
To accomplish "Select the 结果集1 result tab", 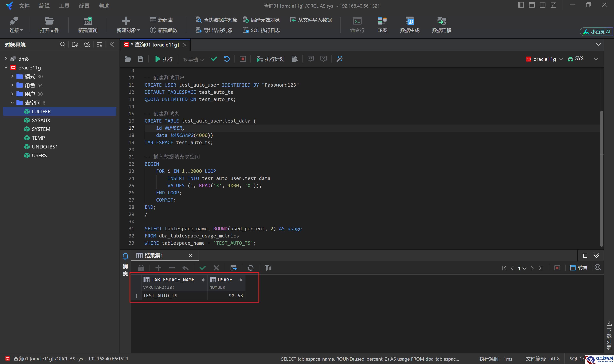I will click(x=153, y=256).
